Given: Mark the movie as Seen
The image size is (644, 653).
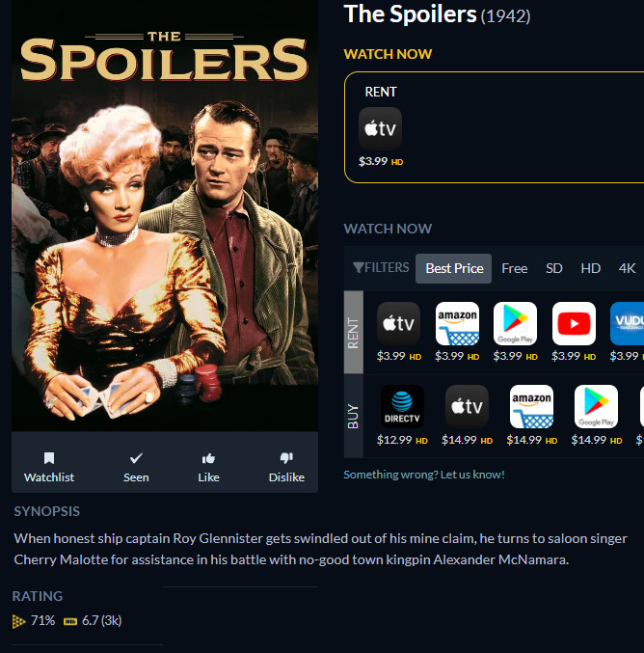Looking at the screenshot, I should [136, 467].
